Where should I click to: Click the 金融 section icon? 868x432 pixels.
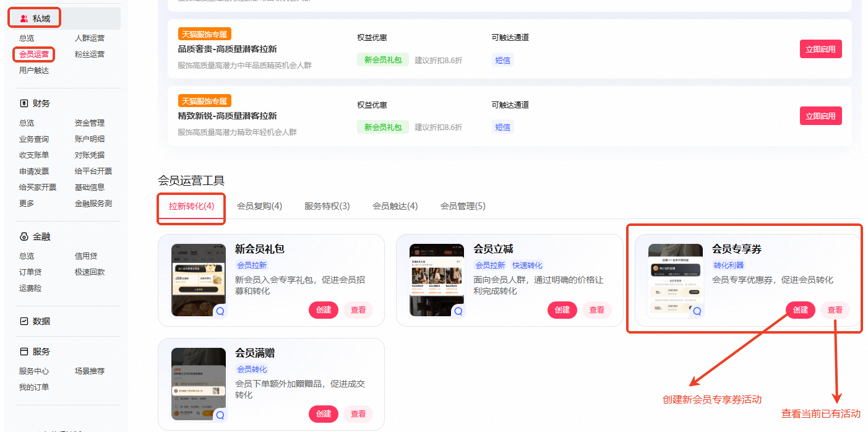coord(24,236)
